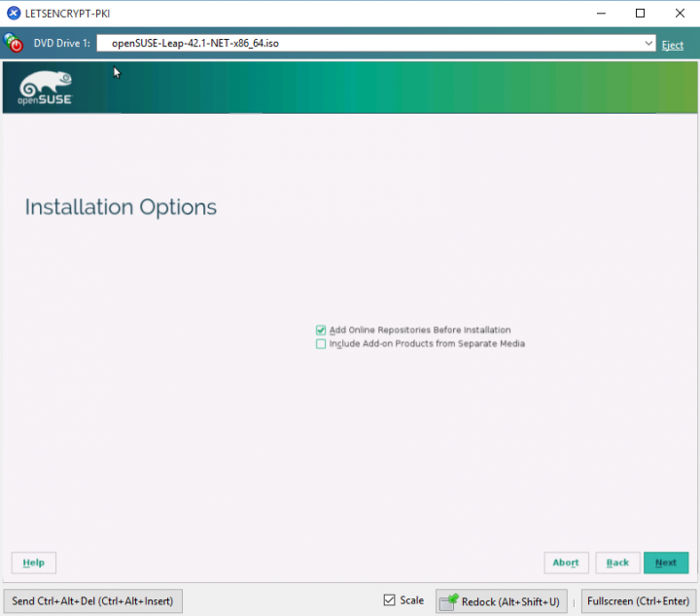Click the openSUSE chameleon logo

[46, 87]
